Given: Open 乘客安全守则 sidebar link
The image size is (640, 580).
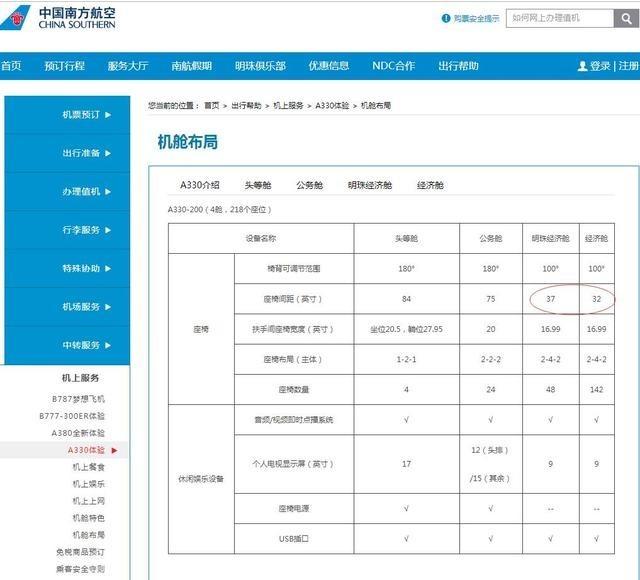Looking at the screenshot, I should pos(80,569).
